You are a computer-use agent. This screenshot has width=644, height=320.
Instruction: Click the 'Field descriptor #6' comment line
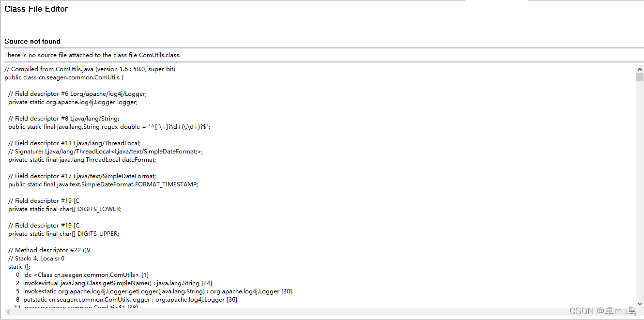77,94
